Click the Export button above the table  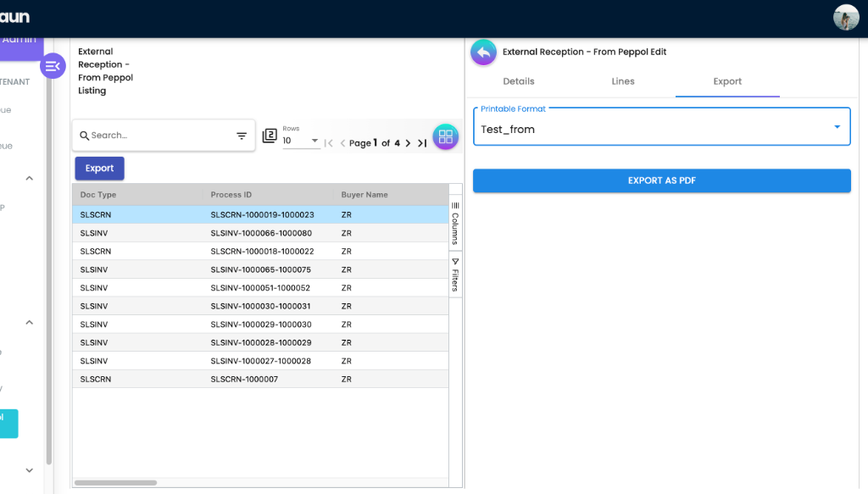pyautogui.click(x=99, y=168)
